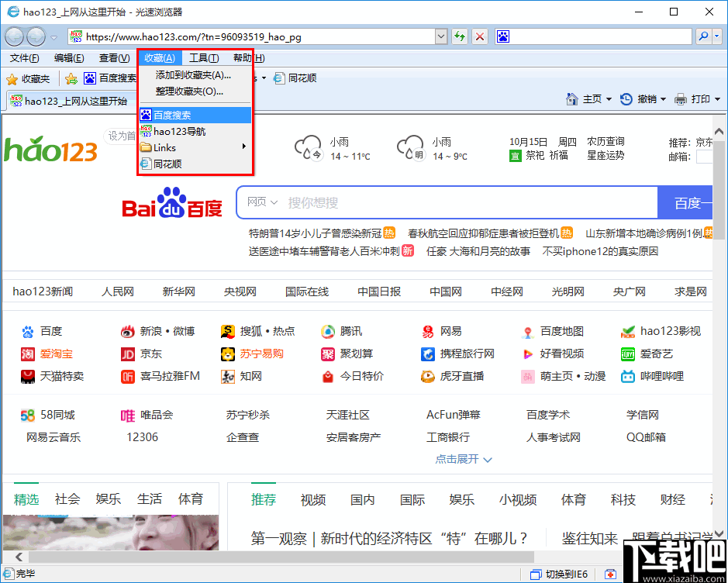
Task: Open the 工具(T) menu
Action: point(204,58)
